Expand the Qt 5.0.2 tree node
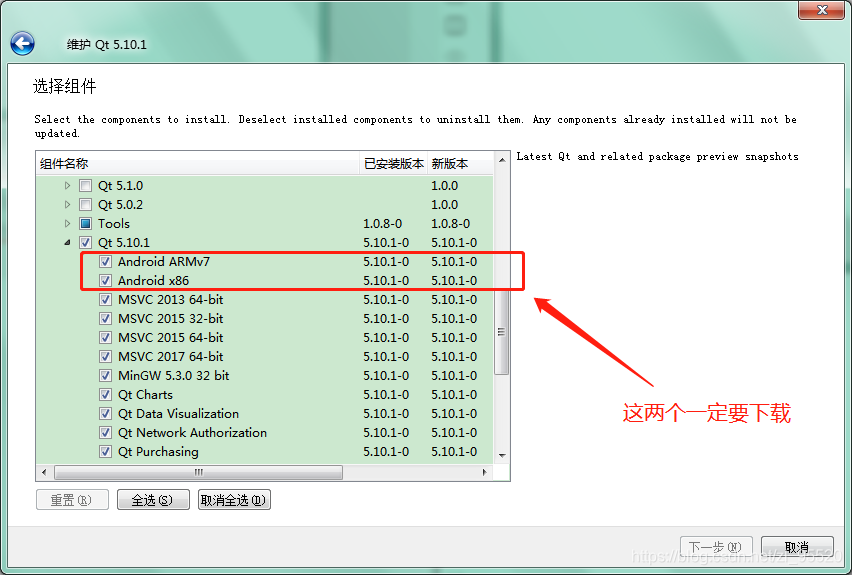Image resolution: width=852 pixels, height=575 pixels. 67,205
